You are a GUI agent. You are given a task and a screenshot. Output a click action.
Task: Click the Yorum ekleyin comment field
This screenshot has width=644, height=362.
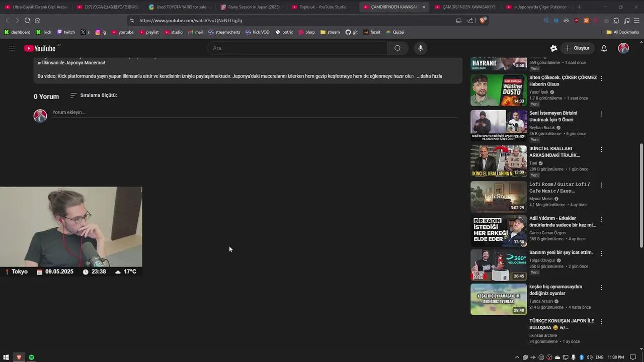tap(254, 113)
